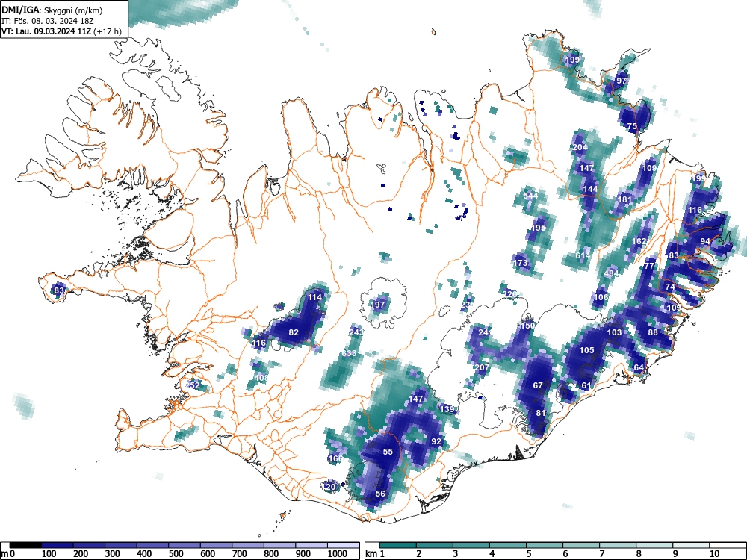Viewport: 747px width, 560px height.
Task: Click the visibility value 243 on the map
Action: point(356,332)
